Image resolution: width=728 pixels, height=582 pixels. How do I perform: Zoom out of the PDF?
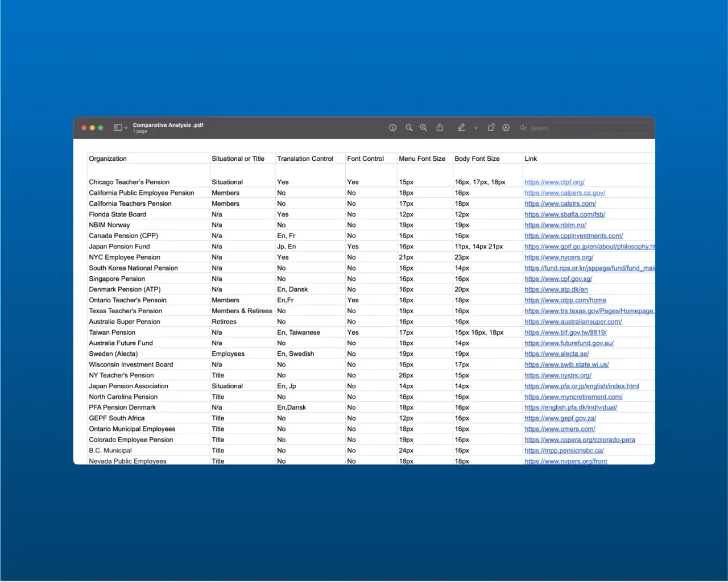click(409, 128)
